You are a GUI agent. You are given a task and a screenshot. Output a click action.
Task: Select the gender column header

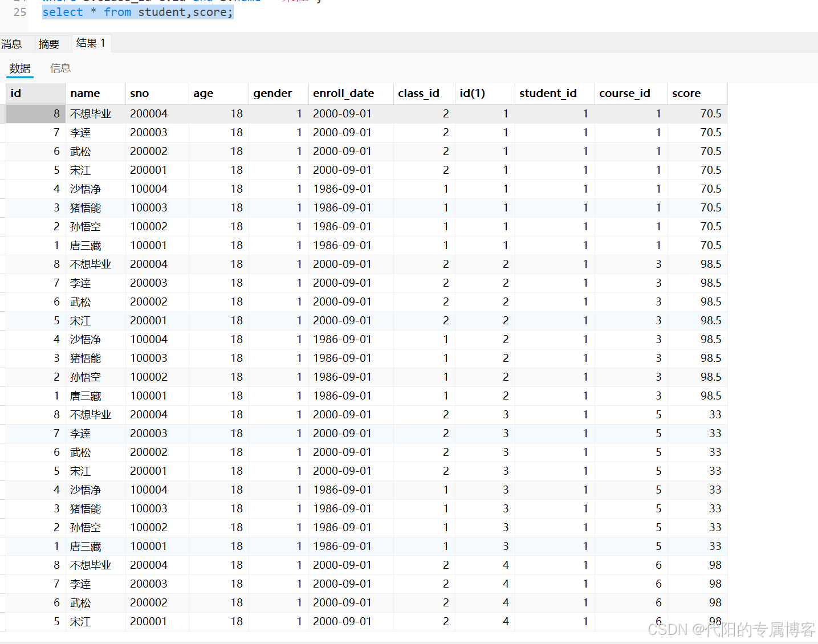(x=278, y=93)
